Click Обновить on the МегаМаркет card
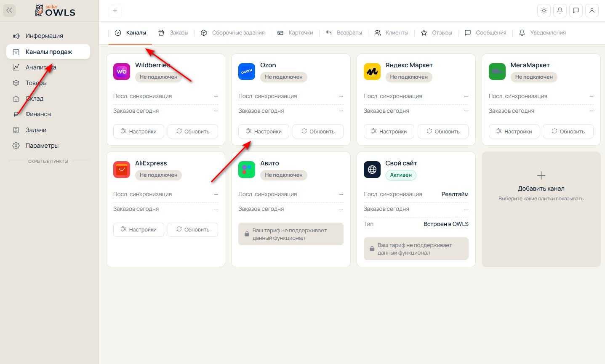Screen dimensions: 605x364 tap(568, 131)
